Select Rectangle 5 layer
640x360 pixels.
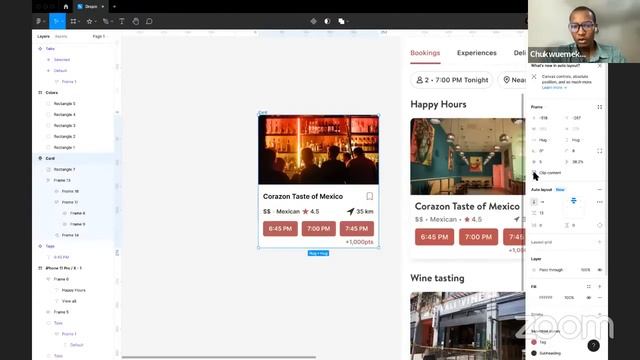click(73, 104)
